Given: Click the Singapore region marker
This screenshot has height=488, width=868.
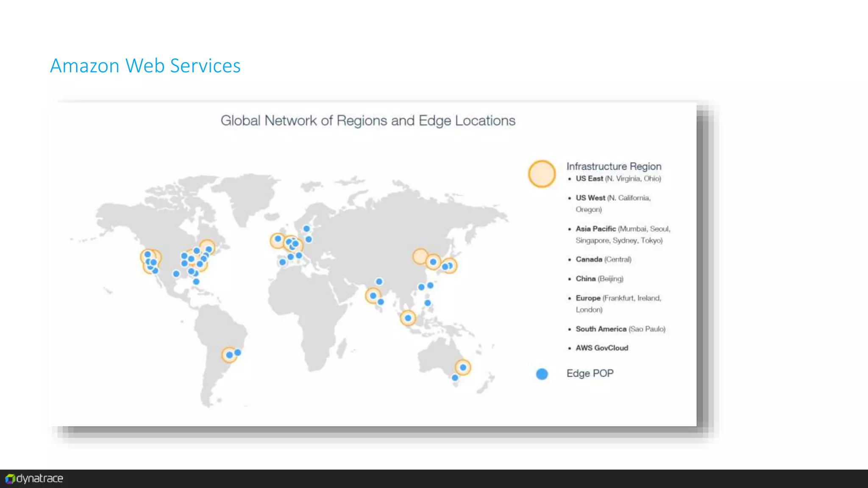Looking at the screenshot, I should tap(408, 318).
